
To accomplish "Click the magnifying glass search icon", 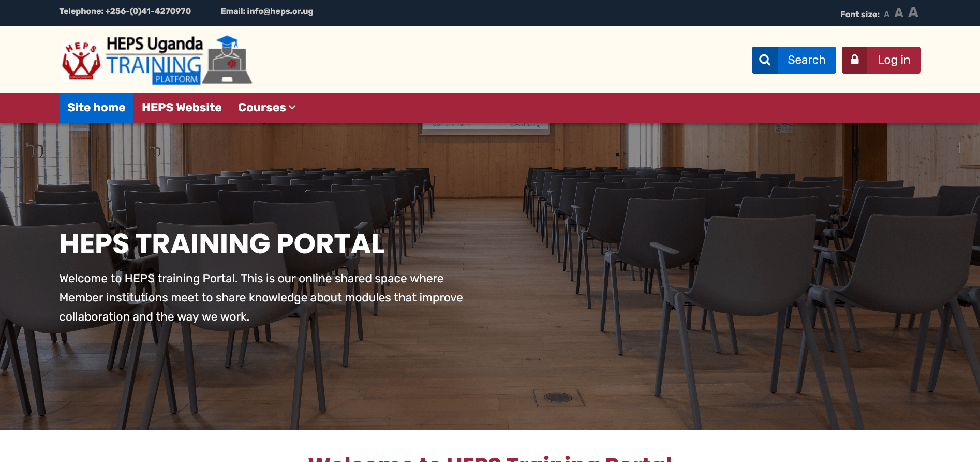I will (x=765, y=60).
